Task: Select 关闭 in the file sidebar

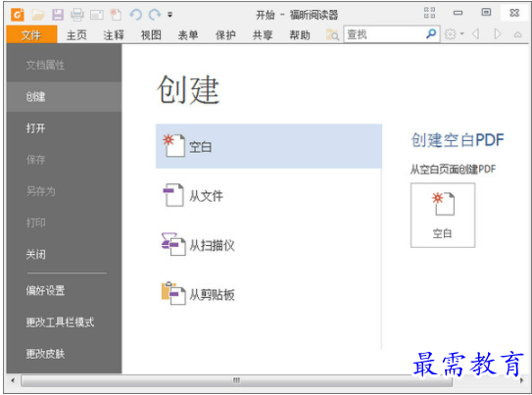Action: pos(64,255)
